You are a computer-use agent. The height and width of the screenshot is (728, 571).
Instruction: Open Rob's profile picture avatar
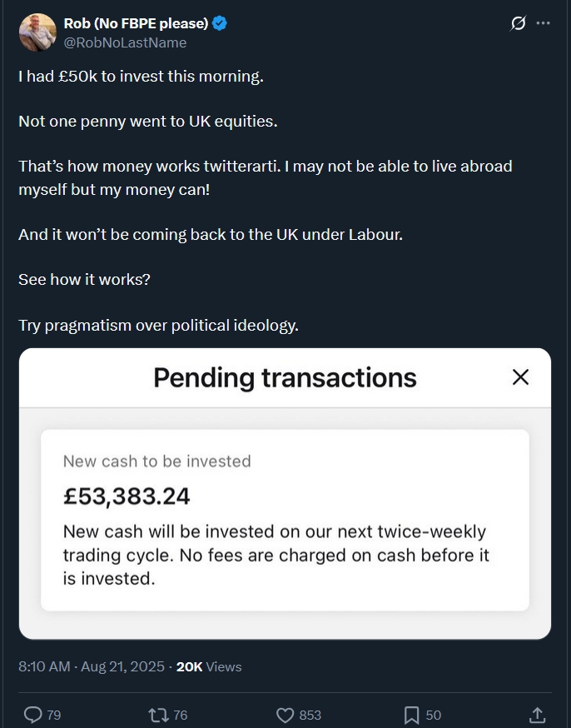[x=37, y=32]
